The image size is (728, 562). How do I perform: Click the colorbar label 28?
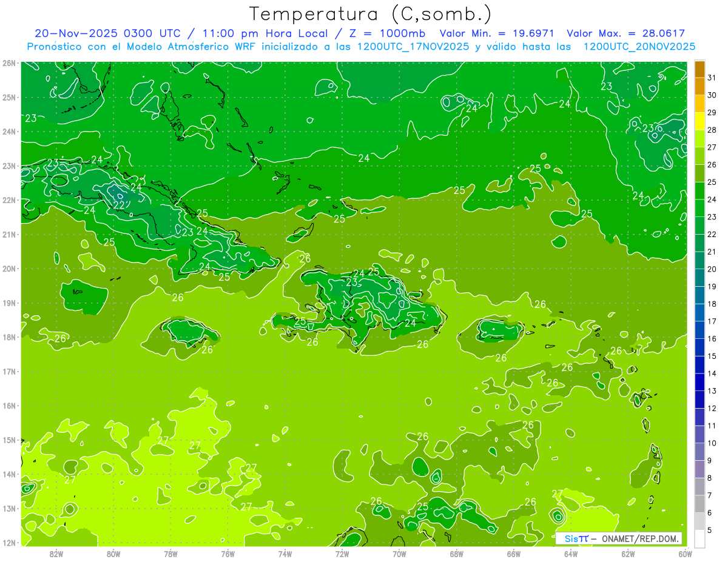(x=712, y=130)
